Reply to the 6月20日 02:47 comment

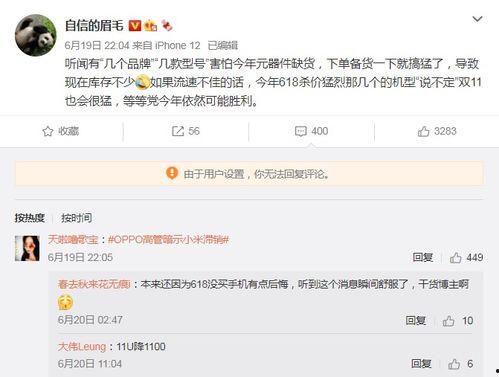[416, 321]
